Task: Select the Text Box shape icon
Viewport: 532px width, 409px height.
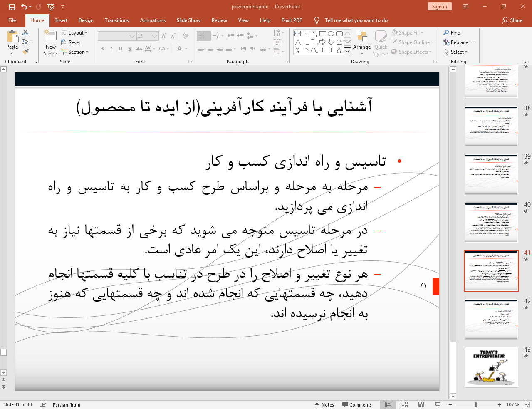Action: [297, 34]
